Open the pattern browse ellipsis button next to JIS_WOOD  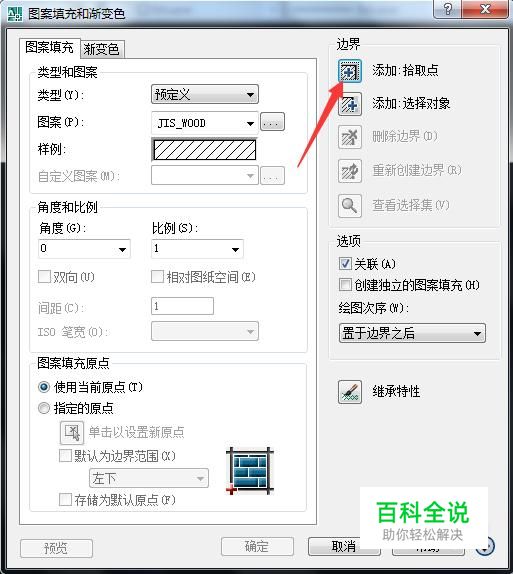272,122
